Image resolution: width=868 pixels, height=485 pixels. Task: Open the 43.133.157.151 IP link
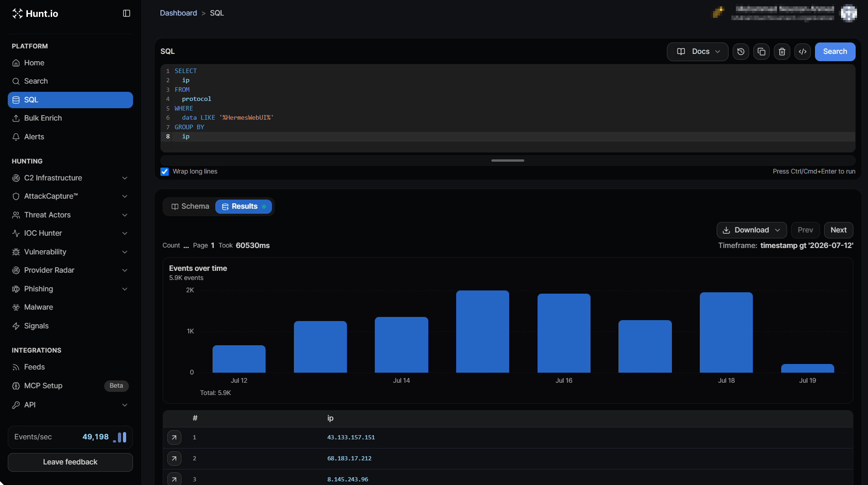[x=351, y=438]
